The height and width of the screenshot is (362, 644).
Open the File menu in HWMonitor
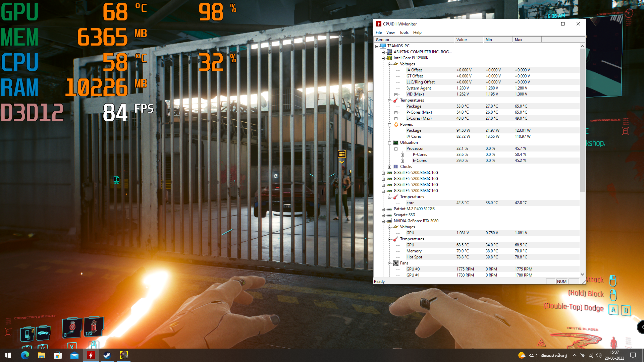(379, 33)
